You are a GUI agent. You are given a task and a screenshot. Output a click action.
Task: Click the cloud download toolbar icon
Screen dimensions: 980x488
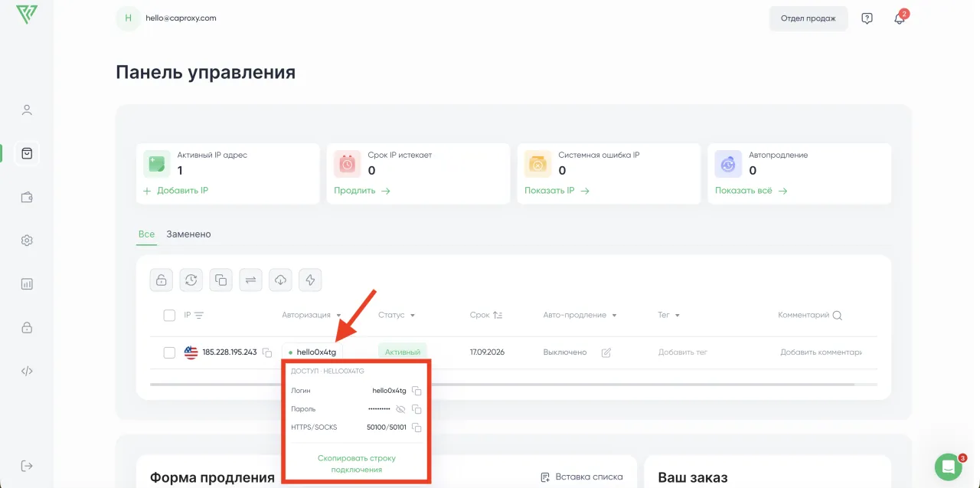[x=280, y=280]
